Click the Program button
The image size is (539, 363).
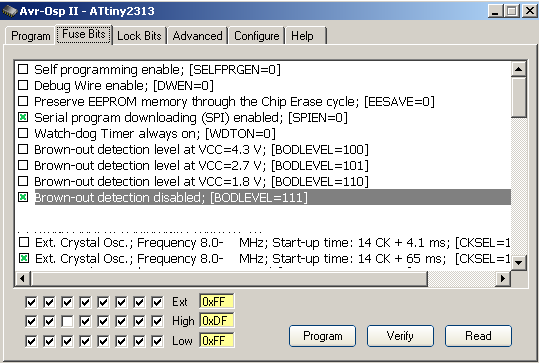tap(322, 336)
